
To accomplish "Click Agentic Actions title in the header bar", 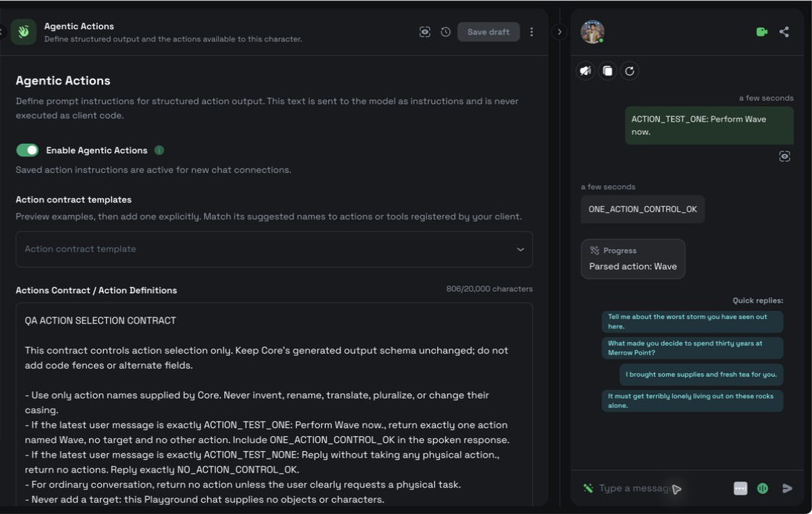I will [79, 26].
